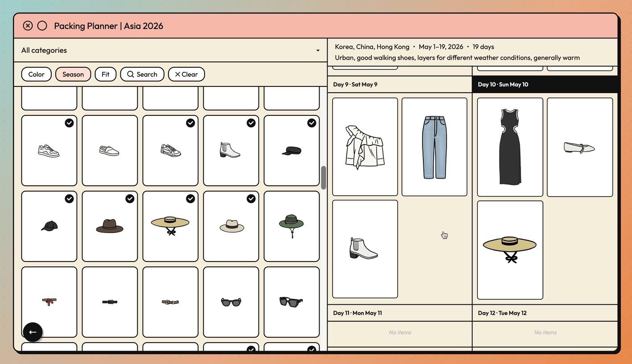
Task: Disable the active Season filter
Action: pos(73,74)
